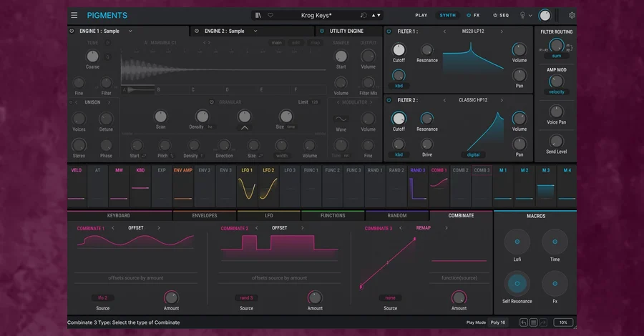Click the redo arrow in status bar

coord(543,322)
